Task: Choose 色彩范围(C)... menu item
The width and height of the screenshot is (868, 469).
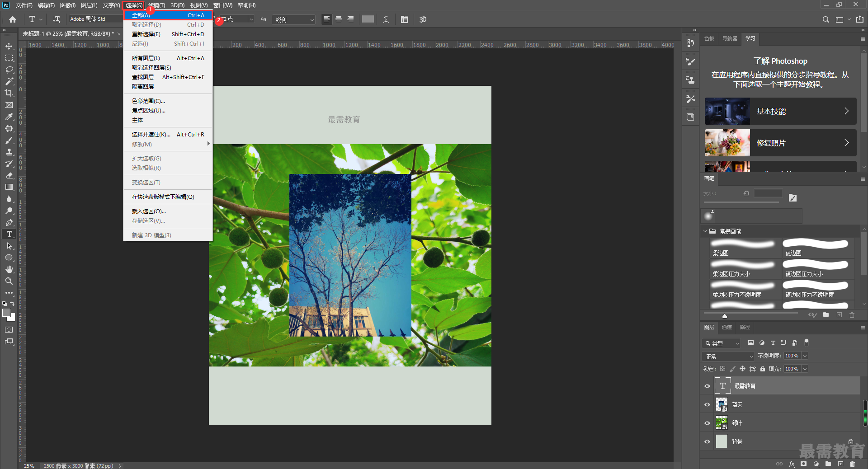Action: 168,101
